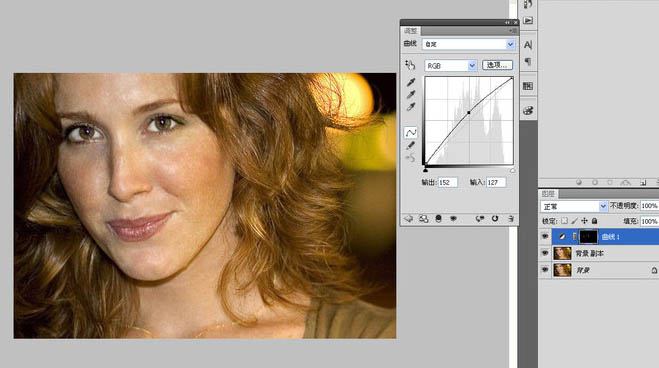Hide the 曲线 1 adjustment layer

pyautogui.click(x=545, y=237)
